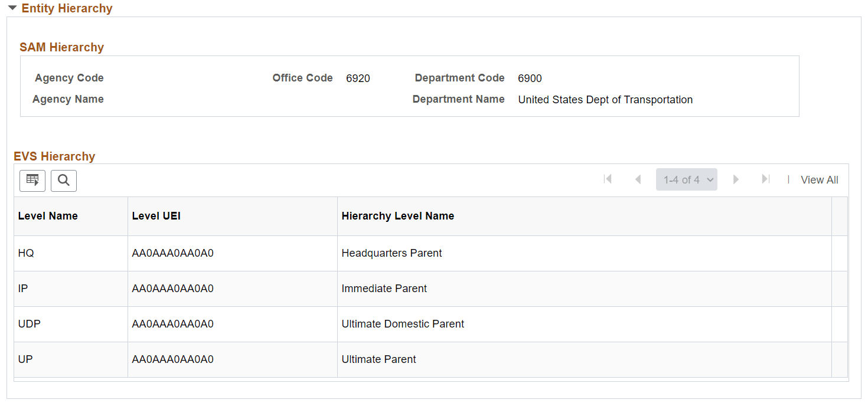Open the EVS Hierarchy search icon

click(64, 181)
